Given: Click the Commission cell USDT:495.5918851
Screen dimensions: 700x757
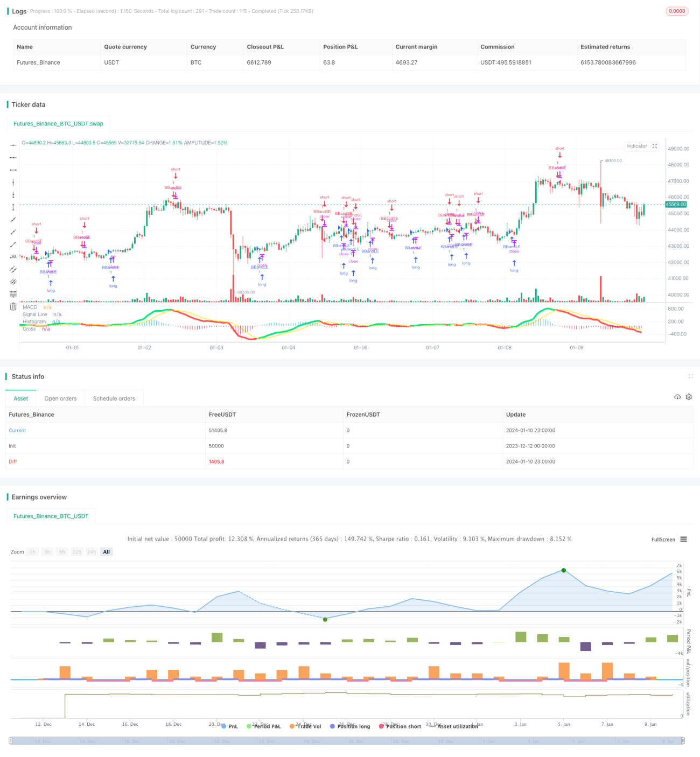Looking at the screenshot, I should click(506, 62).
